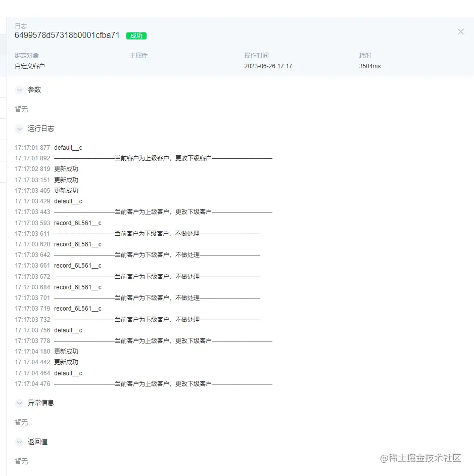The image size is (474, 476).
Task: Select log line at 17:17:01 892
Action: coord(144,158)
